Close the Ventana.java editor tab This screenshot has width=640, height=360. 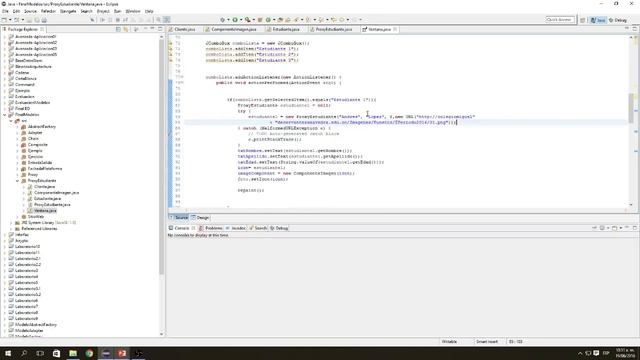[395, 29]
